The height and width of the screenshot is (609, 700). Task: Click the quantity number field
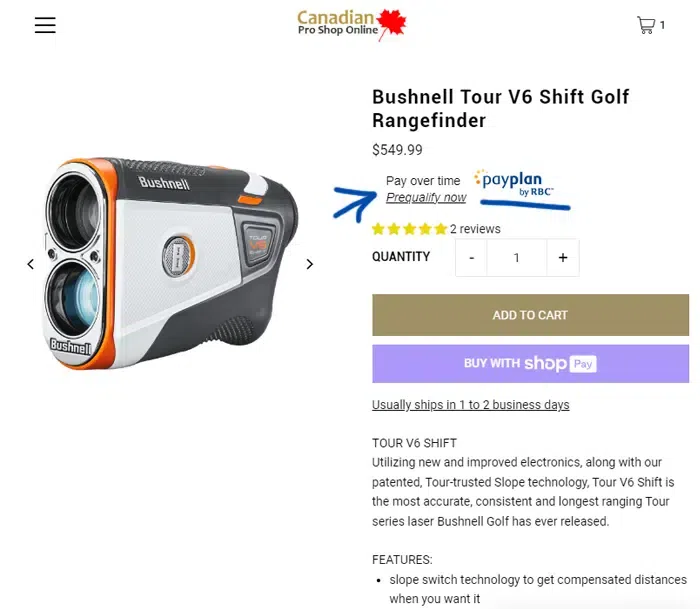coord(517,258)
